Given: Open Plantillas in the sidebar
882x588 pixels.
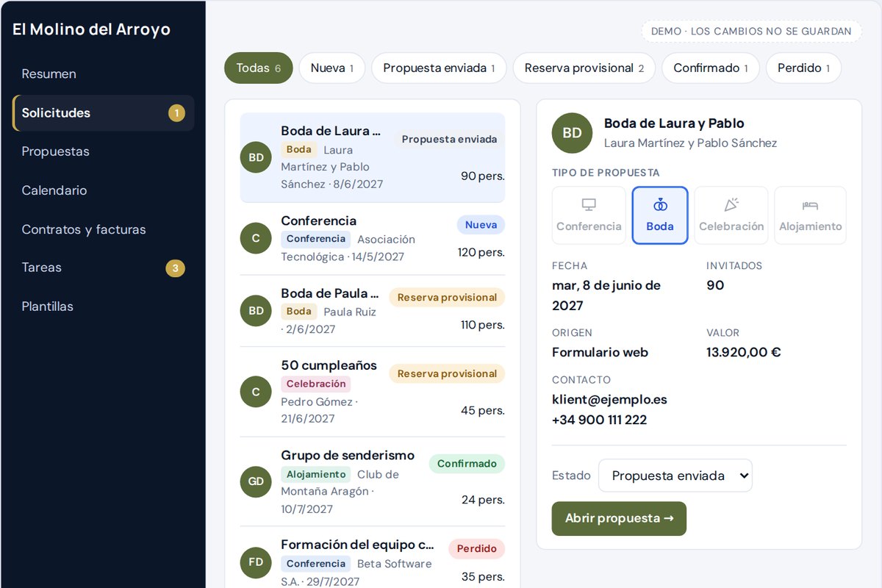Looking at the screenshot, I should (104, 306).
